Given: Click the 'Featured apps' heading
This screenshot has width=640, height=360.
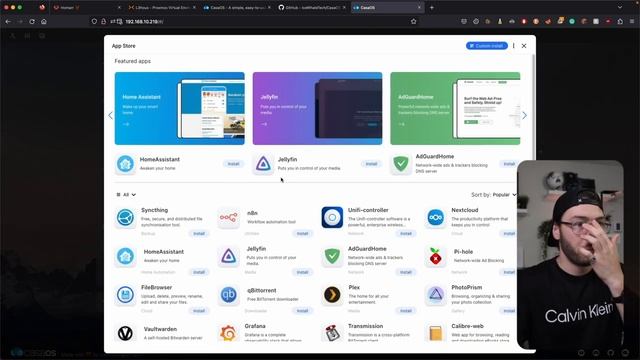Looking at the screenshot, I should pyautogui.click(x=133, y=61).
